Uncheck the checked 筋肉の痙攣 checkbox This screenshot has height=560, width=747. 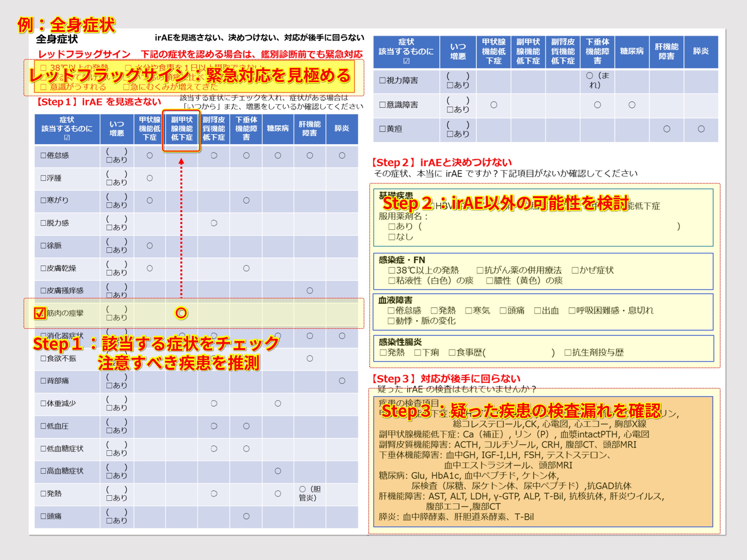(x=40, y=313)
